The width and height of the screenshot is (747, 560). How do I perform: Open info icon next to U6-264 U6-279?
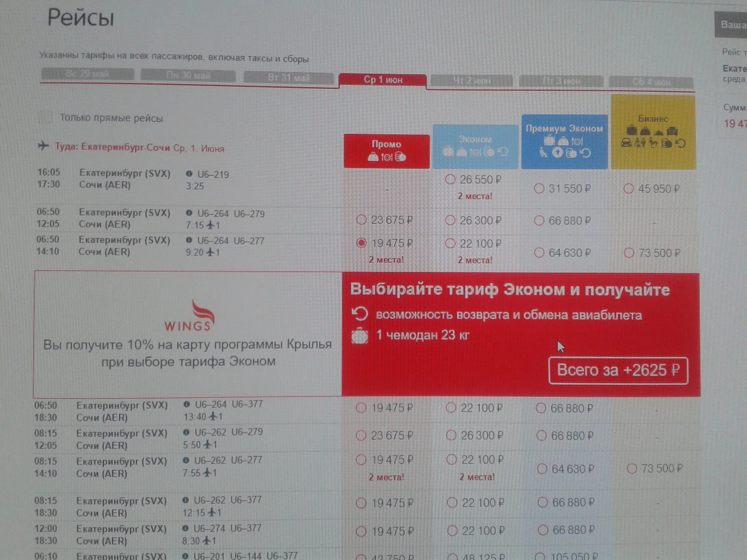189,213
